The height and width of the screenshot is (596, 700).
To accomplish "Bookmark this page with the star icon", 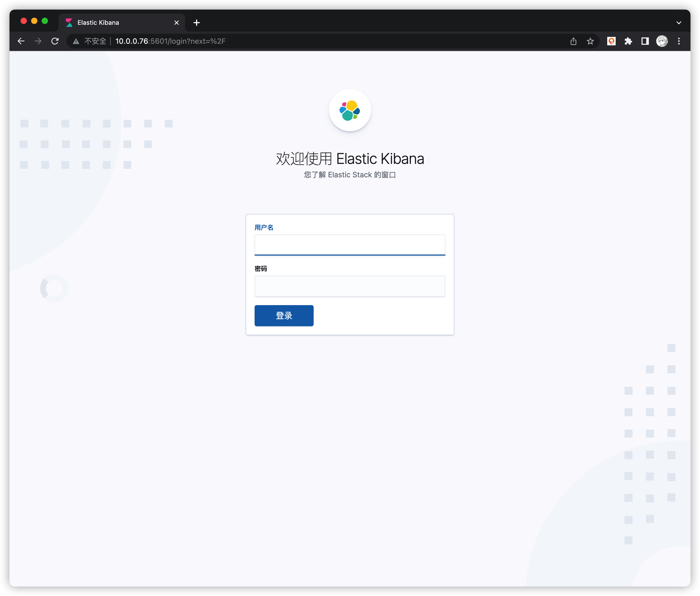I will (590, 41).
